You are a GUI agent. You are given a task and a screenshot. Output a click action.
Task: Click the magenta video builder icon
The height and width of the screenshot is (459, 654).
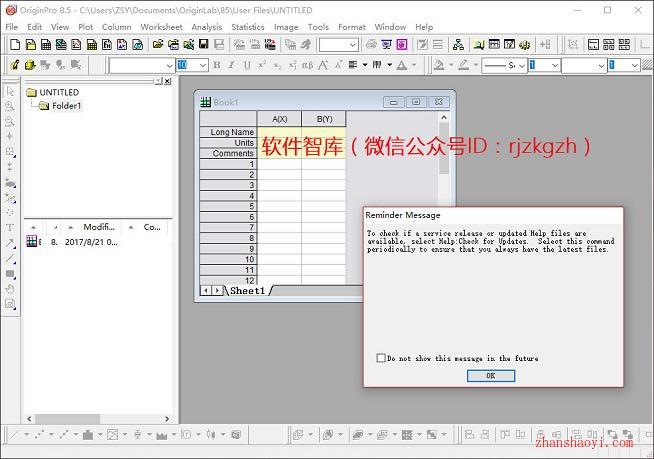[402, 44]
